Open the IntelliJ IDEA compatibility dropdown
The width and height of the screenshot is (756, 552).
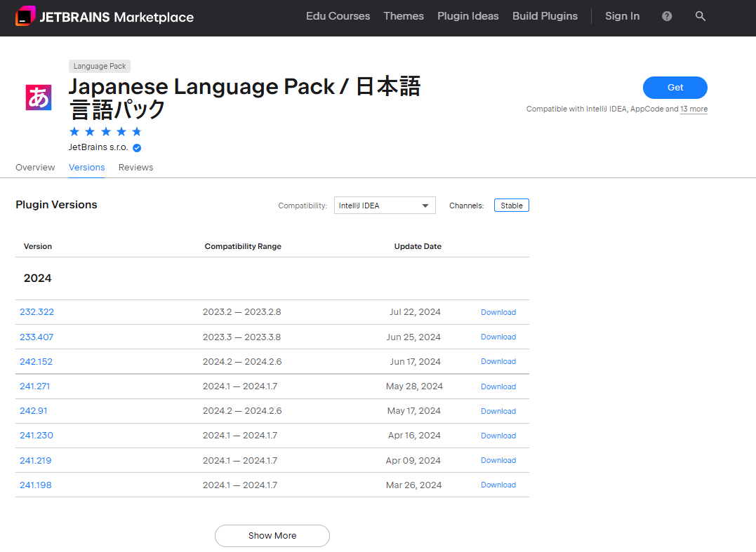point(384,206)
